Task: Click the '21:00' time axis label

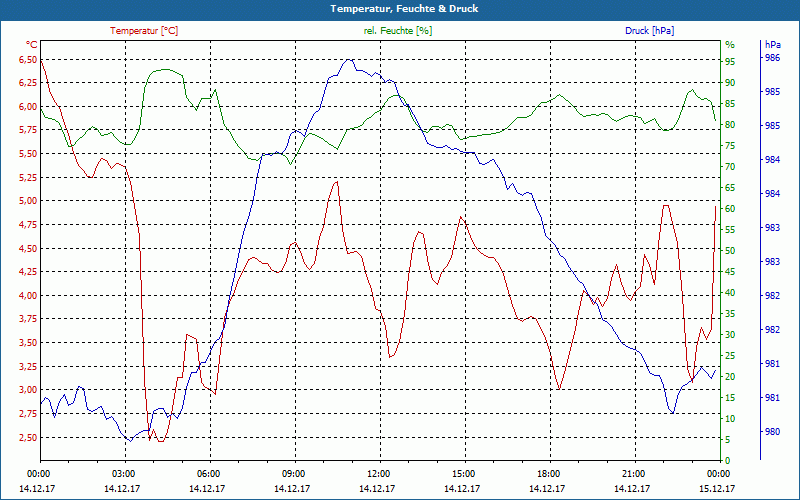Action: pyautogui.click(x=633, y=473)
